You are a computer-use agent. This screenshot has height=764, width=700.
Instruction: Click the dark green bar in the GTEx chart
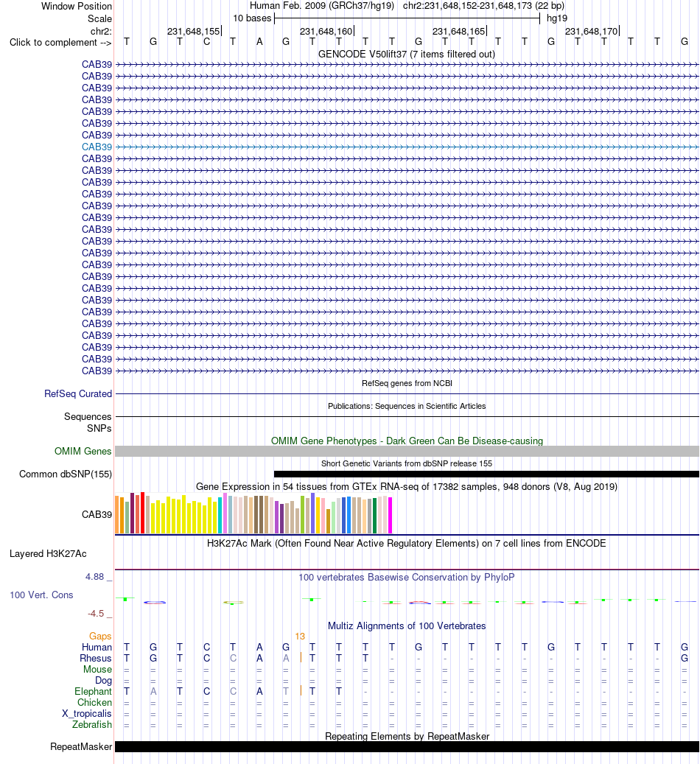[375, 516]
